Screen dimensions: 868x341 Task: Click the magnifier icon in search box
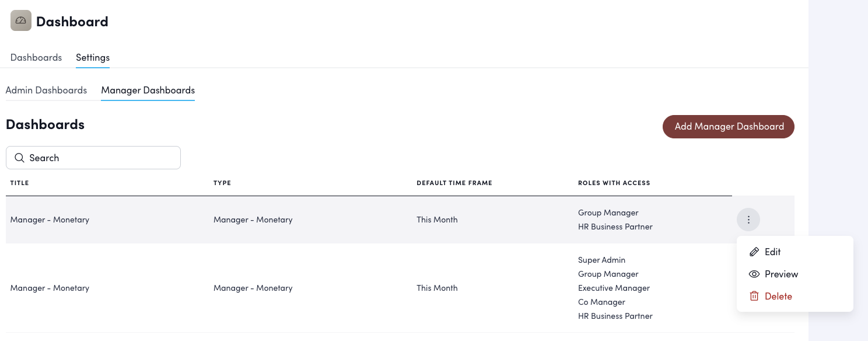point(19,158)
